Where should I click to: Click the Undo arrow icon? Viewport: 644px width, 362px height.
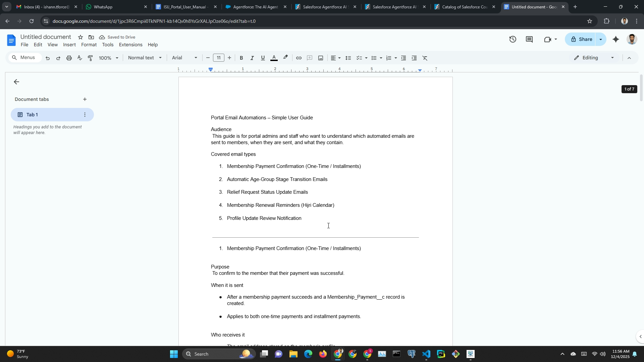click(x=48, y=58)
